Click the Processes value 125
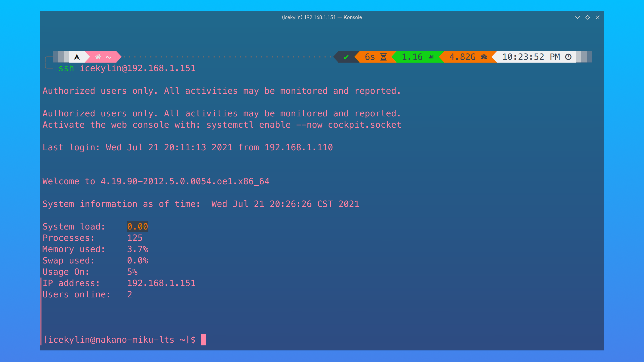 click(x=135, y=238)
